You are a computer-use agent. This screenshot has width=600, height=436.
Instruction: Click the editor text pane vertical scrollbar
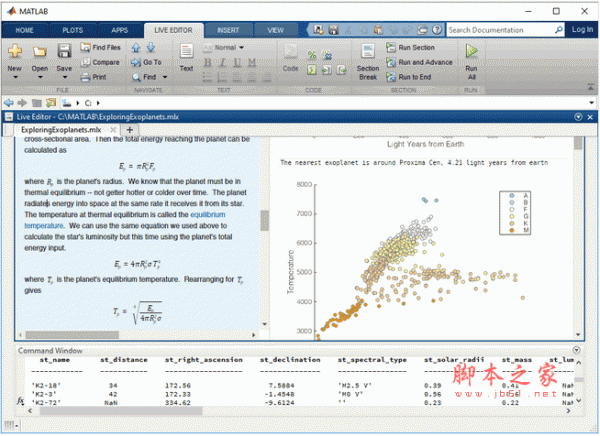(264, 222)
